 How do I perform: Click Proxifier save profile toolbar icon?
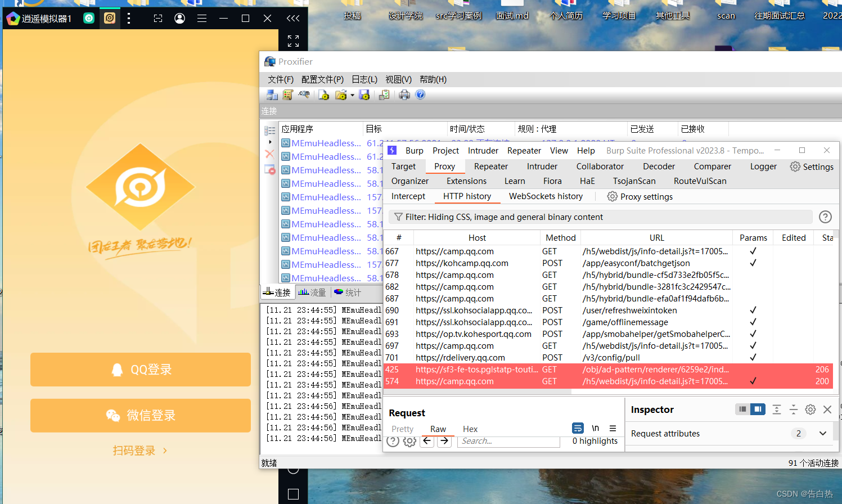point(364,95)
